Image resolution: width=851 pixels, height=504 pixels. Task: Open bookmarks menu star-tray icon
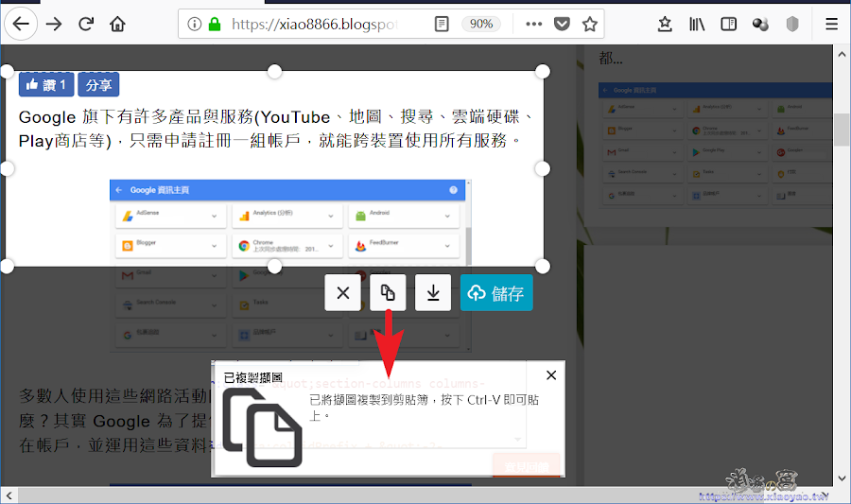[x=665, y=24]
